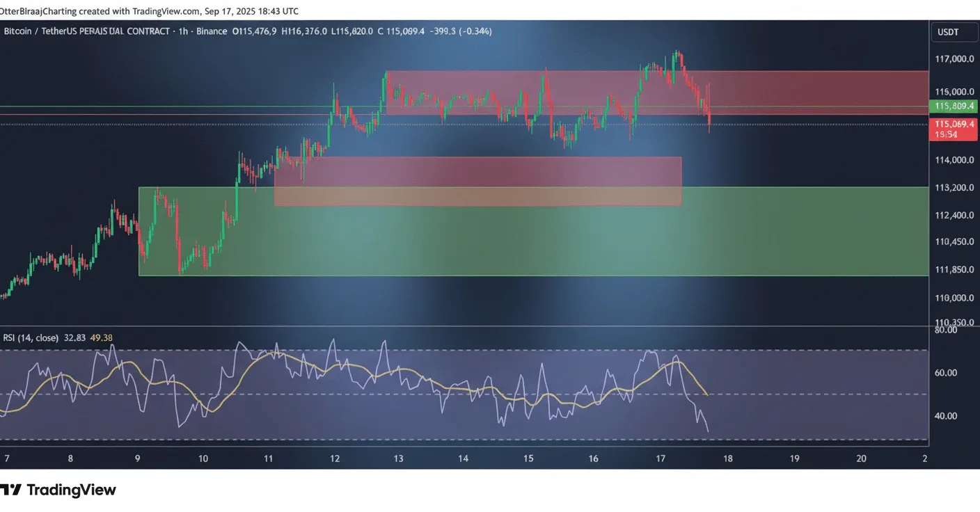Click date 12 on the time axis
Screen dimensions: 980x512
335,458
